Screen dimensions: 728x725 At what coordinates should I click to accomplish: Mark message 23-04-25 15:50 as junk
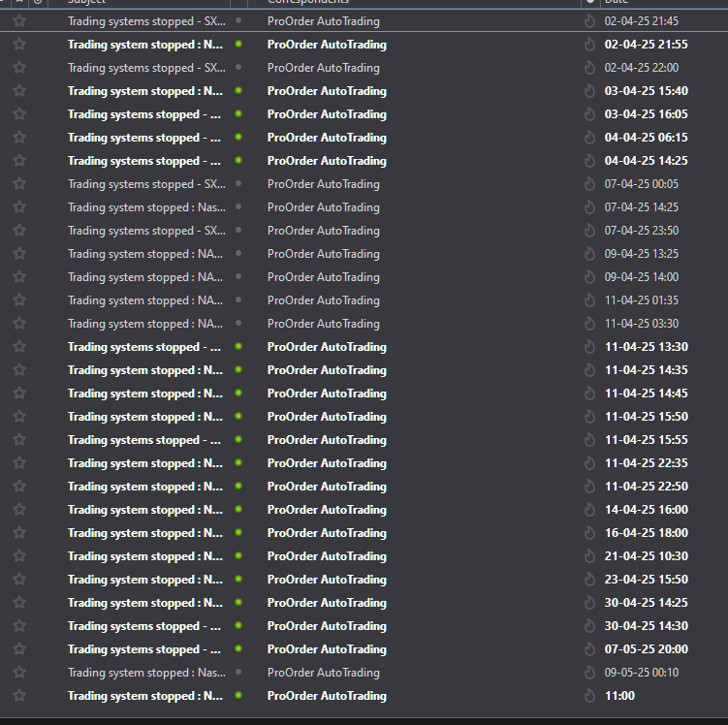(589, 580)
